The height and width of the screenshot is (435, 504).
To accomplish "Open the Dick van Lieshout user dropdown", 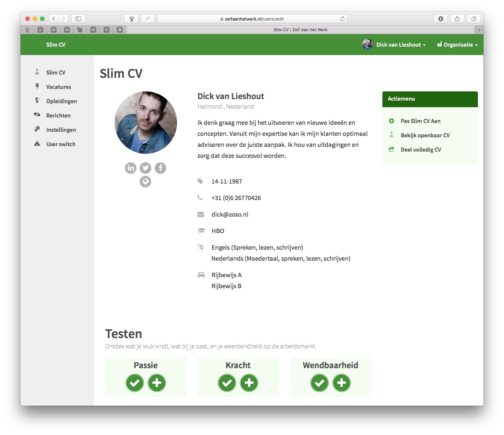I will point(401,45).
